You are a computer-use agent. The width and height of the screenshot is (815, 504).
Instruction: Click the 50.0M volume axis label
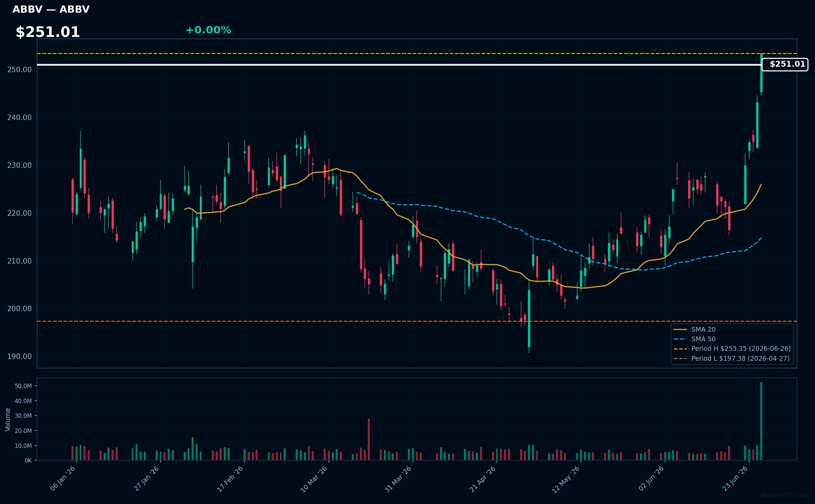pyautogui.click(x=23, y=386)
